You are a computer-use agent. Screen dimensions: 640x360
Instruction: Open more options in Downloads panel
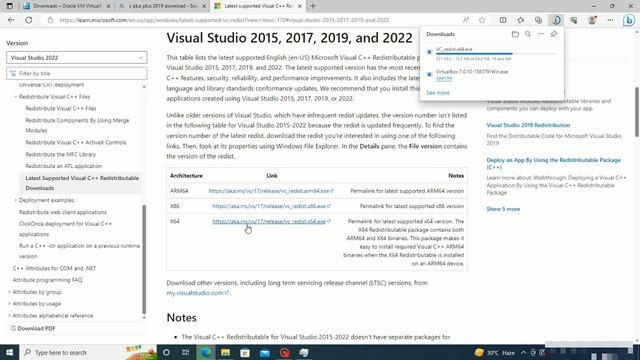[x=540, y=34]
